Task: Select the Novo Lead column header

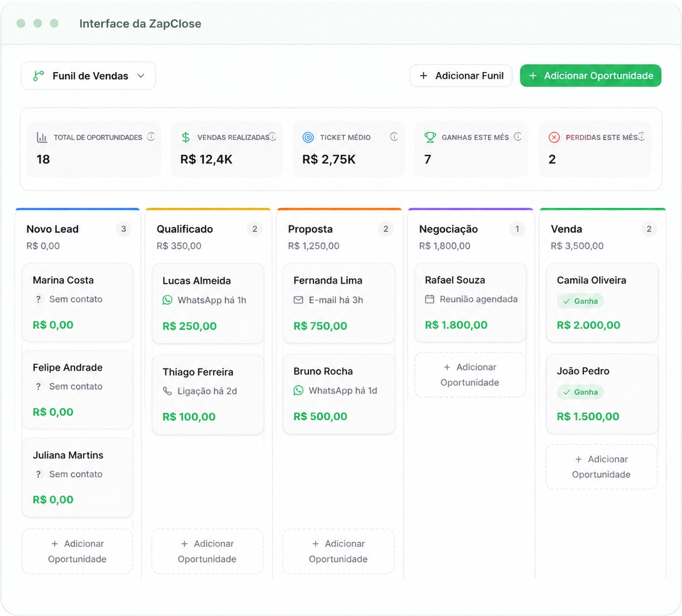Action: coord(53,229)
